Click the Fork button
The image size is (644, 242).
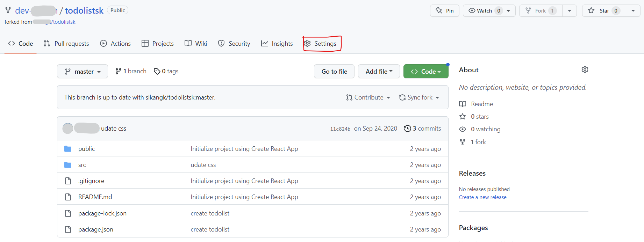pyautogui.click(x=541, y=10)
